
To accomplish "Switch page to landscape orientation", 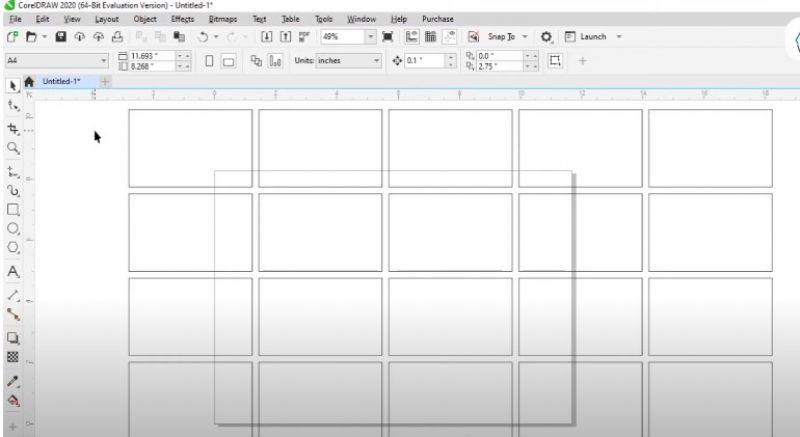I will click(228, 61).
